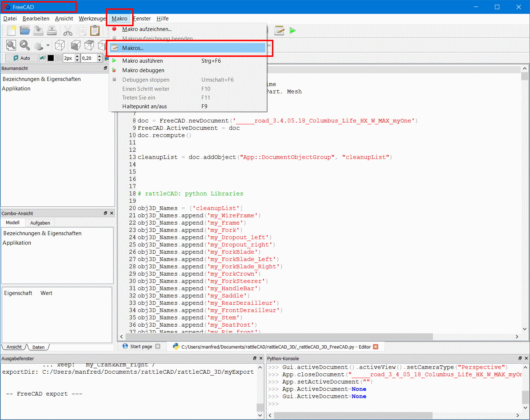
Task: Close the Start page tab
Action: tap(158, 346)
